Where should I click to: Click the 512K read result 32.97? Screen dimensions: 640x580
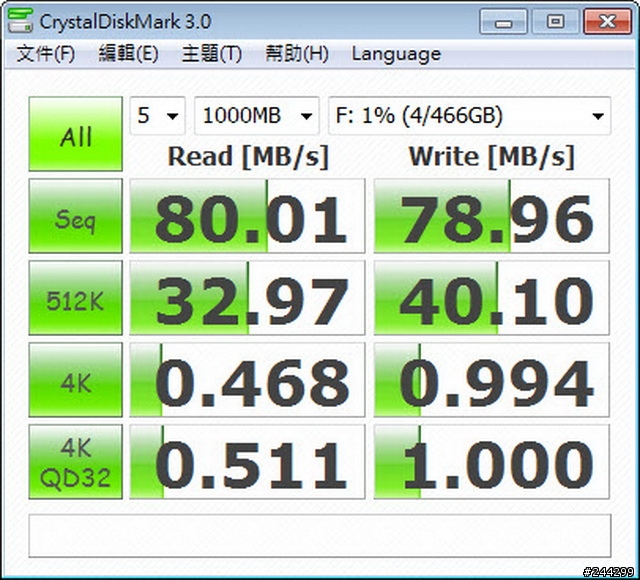247,298
